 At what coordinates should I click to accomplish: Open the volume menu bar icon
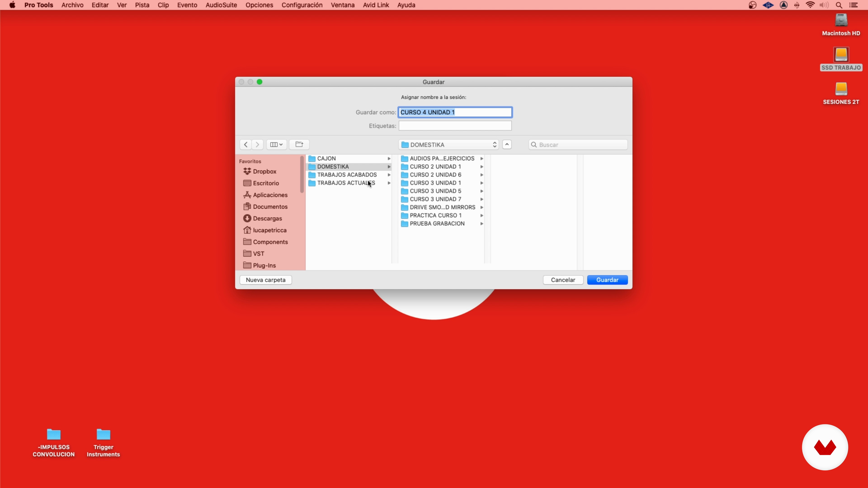[824, 5]
